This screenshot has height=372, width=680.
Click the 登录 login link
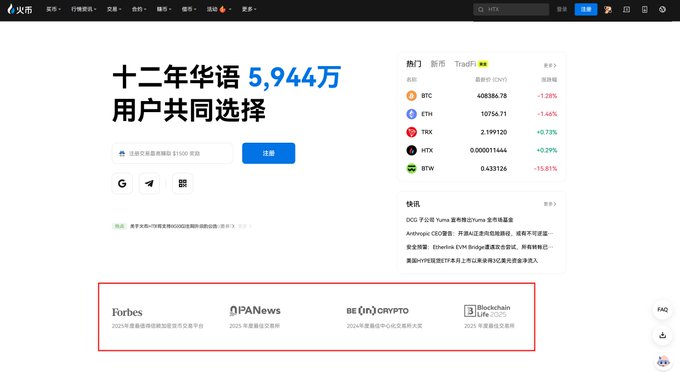562,9
